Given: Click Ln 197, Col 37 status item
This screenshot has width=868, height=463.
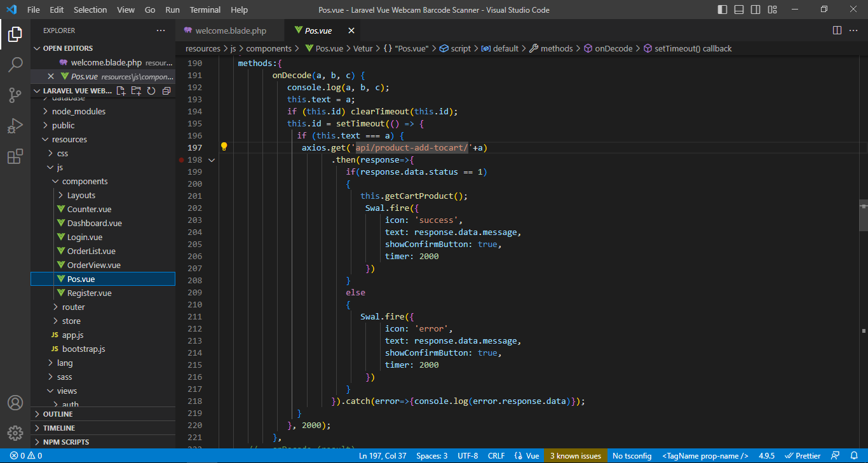Looking at the screenshot, I should [x=383, y=455].
